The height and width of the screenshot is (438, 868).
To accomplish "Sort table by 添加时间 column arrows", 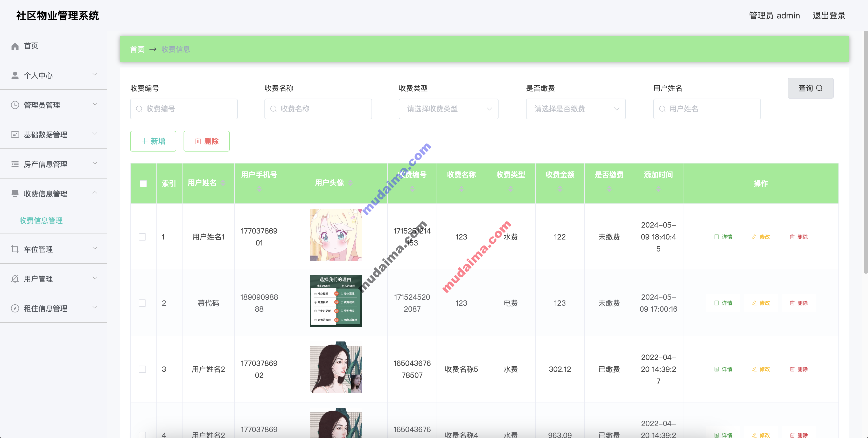I will click(x=658, y=189).
